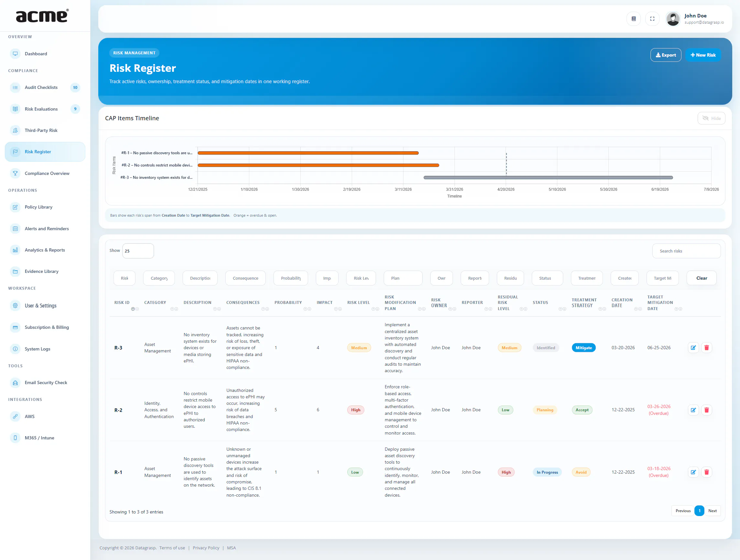The height and width of the screenshot is (560, 740).
Task: Open the Policy Library edit icon
Action: [x=15, y=207]
